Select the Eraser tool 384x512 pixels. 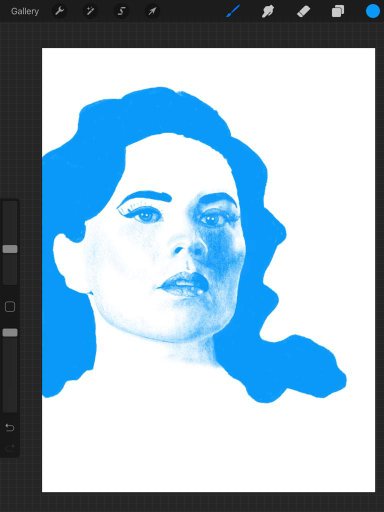(x=303, y=11)
